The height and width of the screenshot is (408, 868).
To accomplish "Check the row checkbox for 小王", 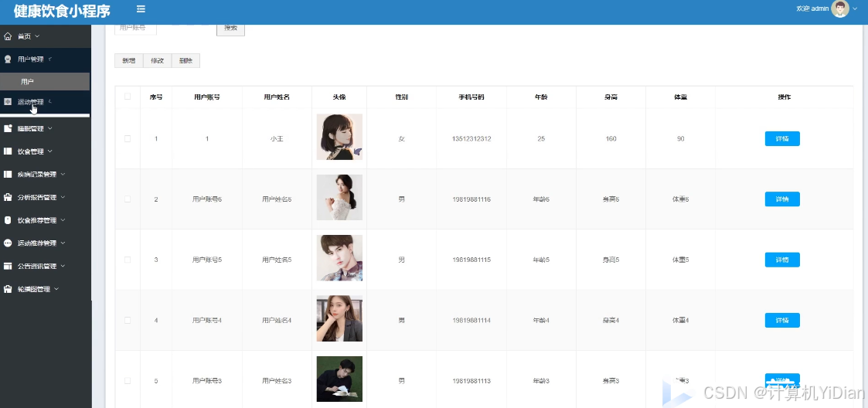I will tap(128, 139).
